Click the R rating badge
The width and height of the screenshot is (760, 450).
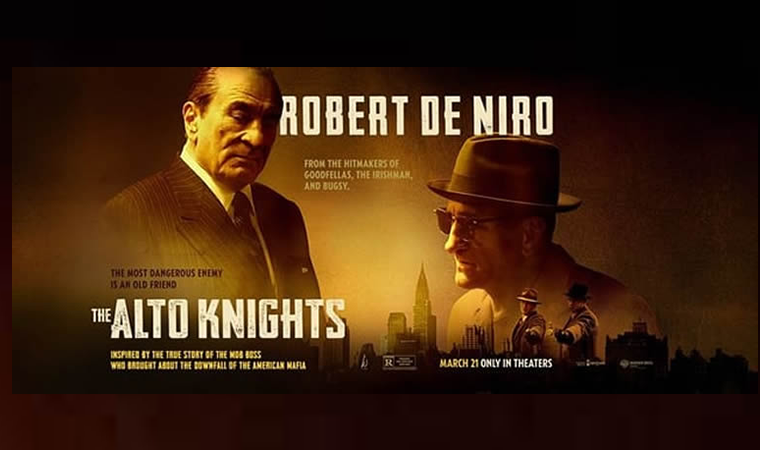pos(399,363)
